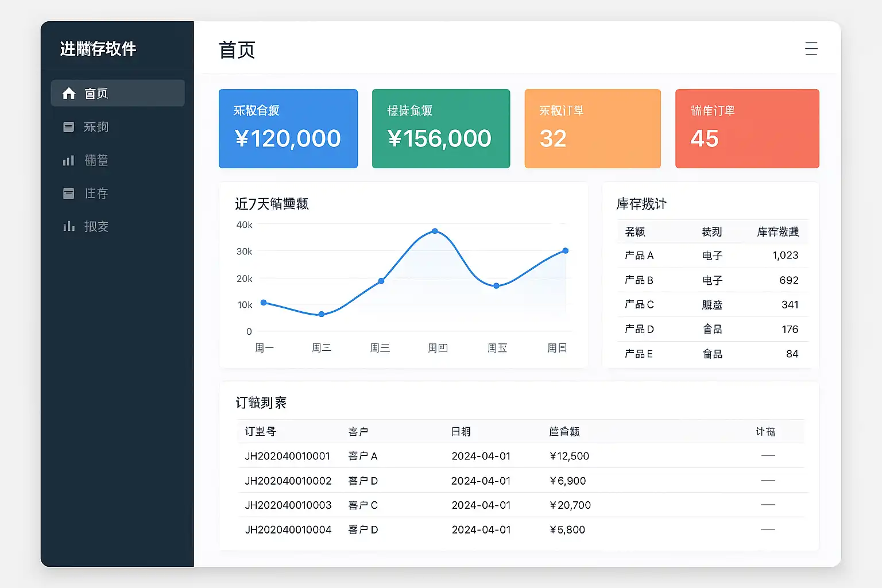Open the hamburger menu at top right
Screen dimensions: 882x588
(811, 49)
